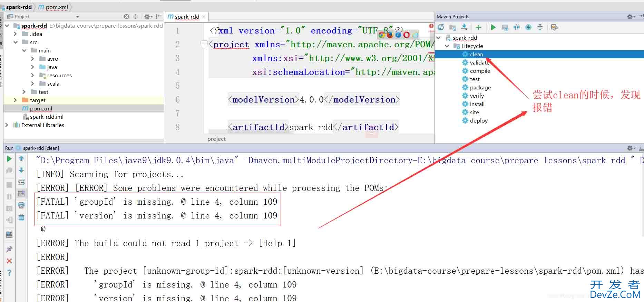Pin the Run tab
This screenshot has height=302, width=644.
pyautogui.click(x=9, y=249)
